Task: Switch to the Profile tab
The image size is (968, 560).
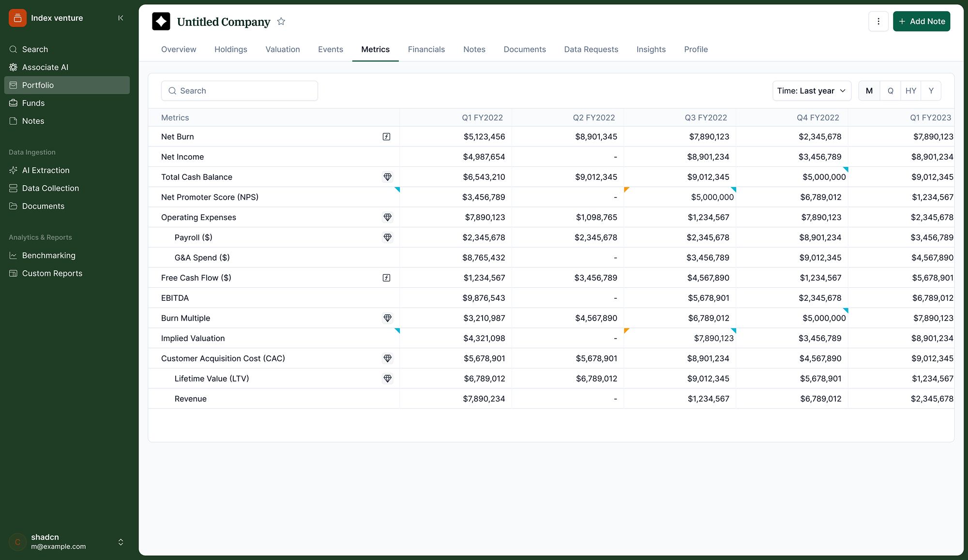Action: pyautogui.click(x=696, y=49)
